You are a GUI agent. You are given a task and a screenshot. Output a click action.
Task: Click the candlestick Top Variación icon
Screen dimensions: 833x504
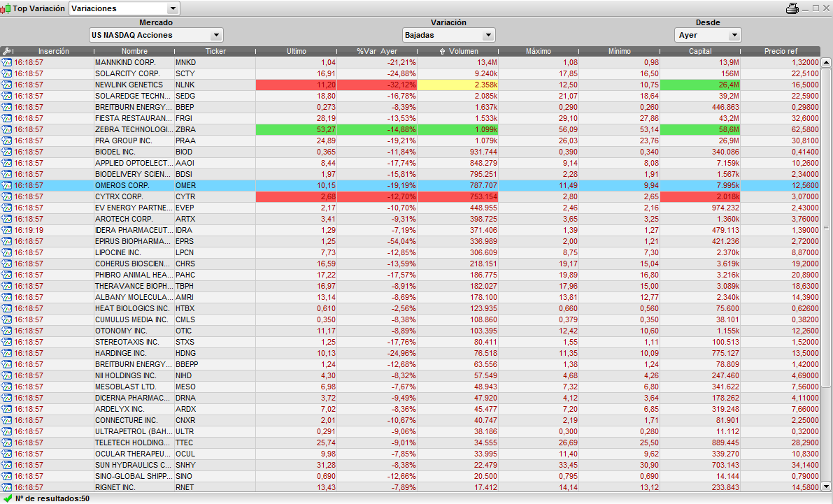pos(6,8)
